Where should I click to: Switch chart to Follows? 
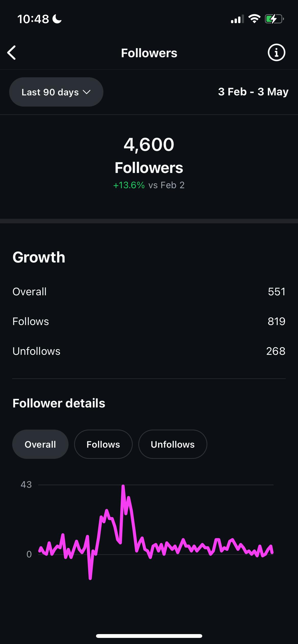[x=103, y=444]
